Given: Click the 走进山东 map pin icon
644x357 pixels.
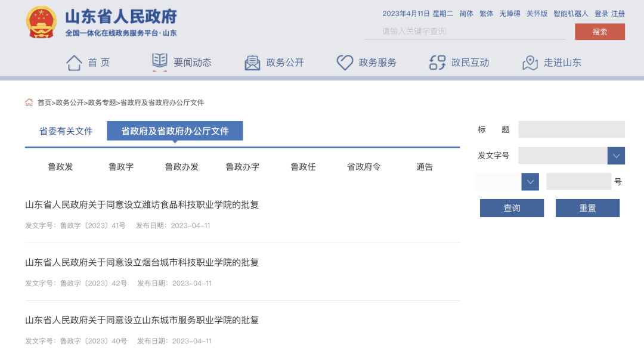Looking at the screenshot, I should tap(530, 61).
